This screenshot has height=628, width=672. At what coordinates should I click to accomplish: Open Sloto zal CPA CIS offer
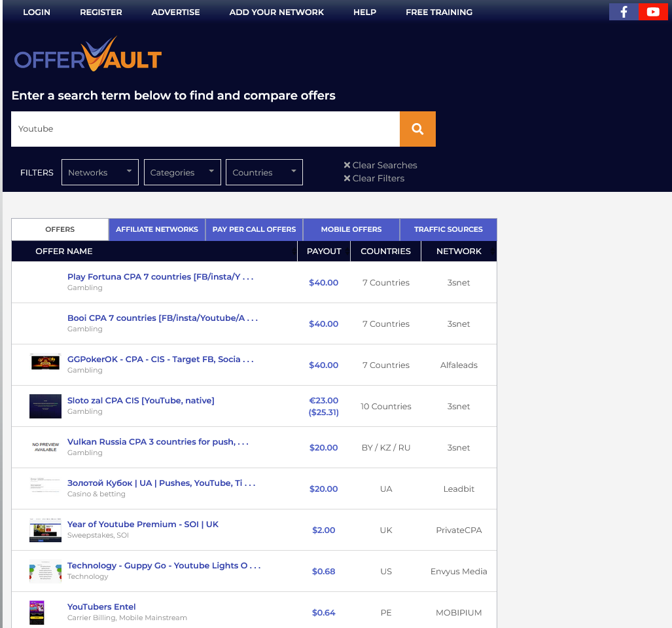(141, 400)
